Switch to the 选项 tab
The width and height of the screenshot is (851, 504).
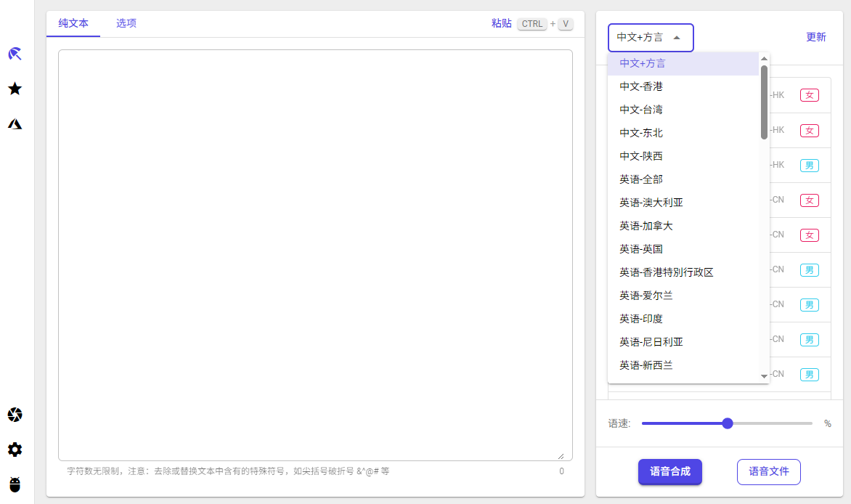tap(126, 23)
